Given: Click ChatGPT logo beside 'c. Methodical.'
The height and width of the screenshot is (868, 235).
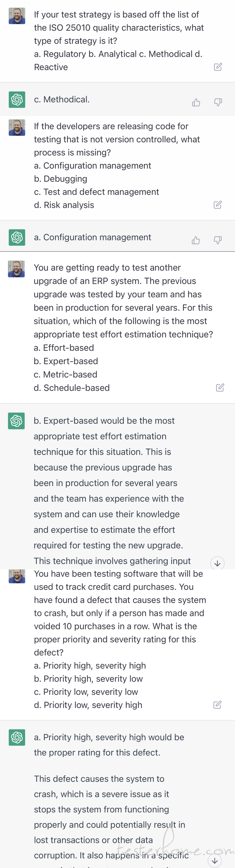Looking at the screenshot, I should [x=17, y=100].
